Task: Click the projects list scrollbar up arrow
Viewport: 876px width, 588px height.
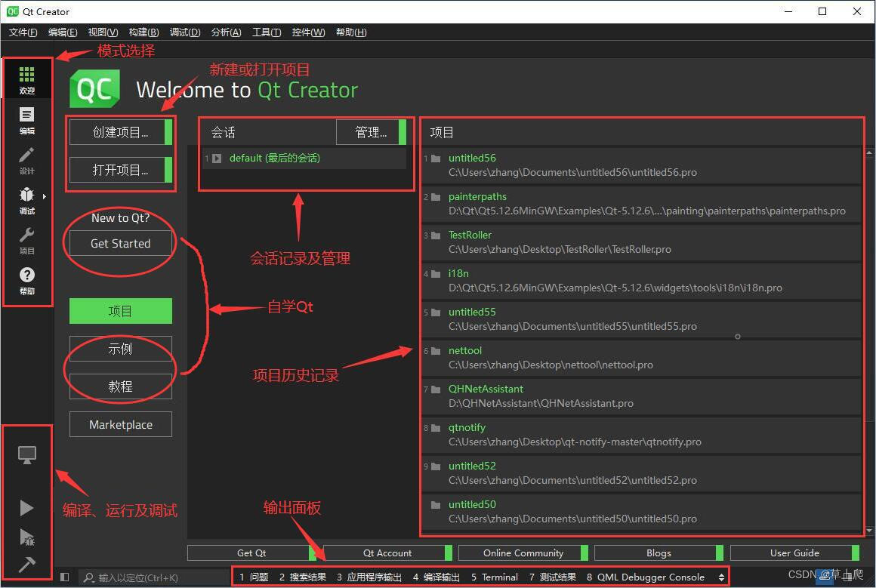Action: 869,152
